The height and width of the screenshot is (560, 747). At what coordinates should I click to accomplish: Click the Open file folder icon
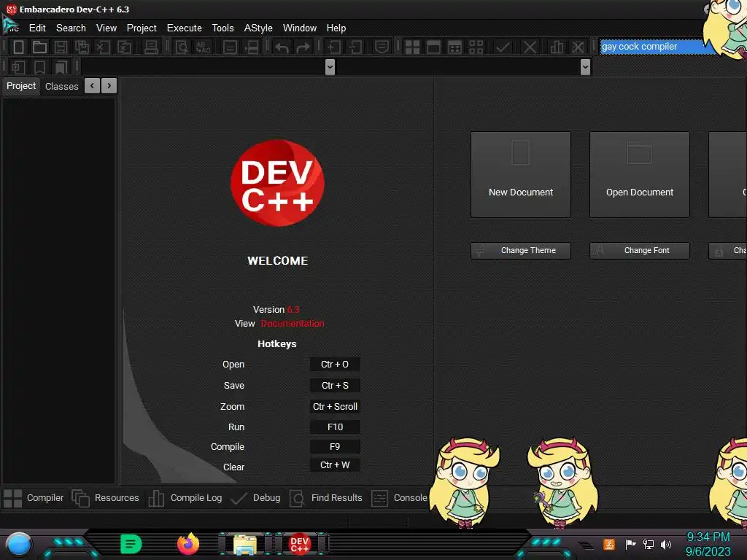pyautogui.click(x=39, y=47)
